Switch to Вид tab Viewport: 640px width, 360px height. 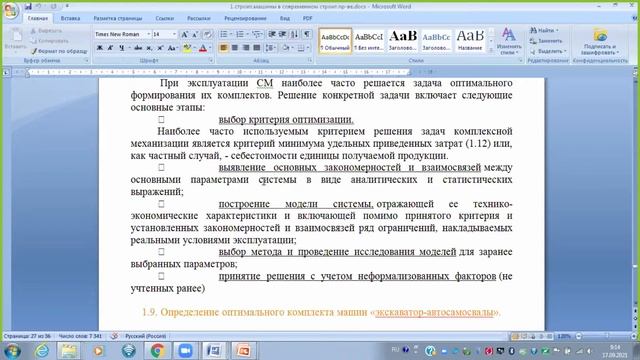point(284,18)
